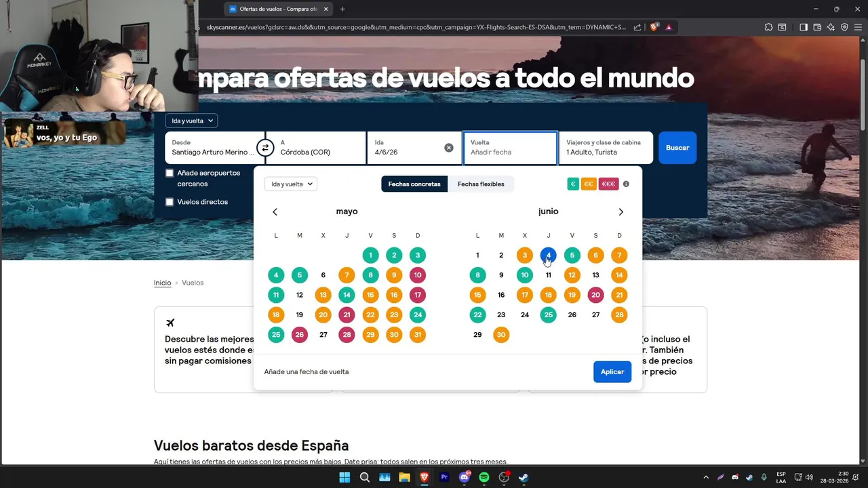The height and width of the screenshot is (488, 868).
Task: Open Leo AI sparkle icon
Action: 831,27
